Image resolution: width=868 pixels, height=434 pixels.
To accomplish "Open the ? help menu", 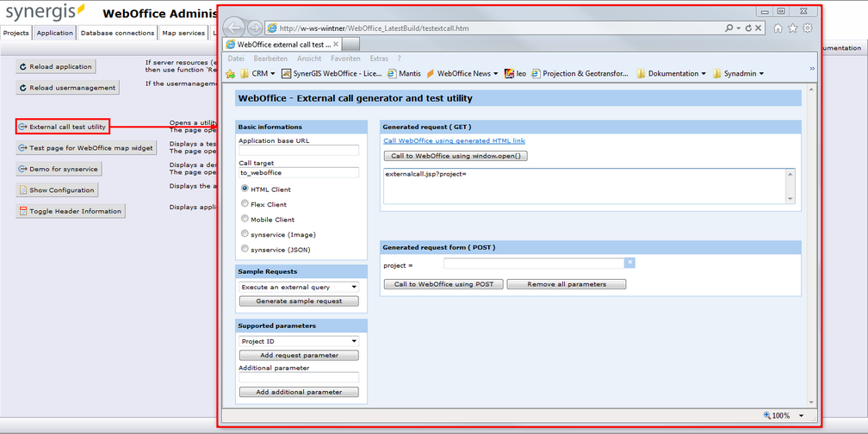I will pyautogui.click(x=400, y=59).
